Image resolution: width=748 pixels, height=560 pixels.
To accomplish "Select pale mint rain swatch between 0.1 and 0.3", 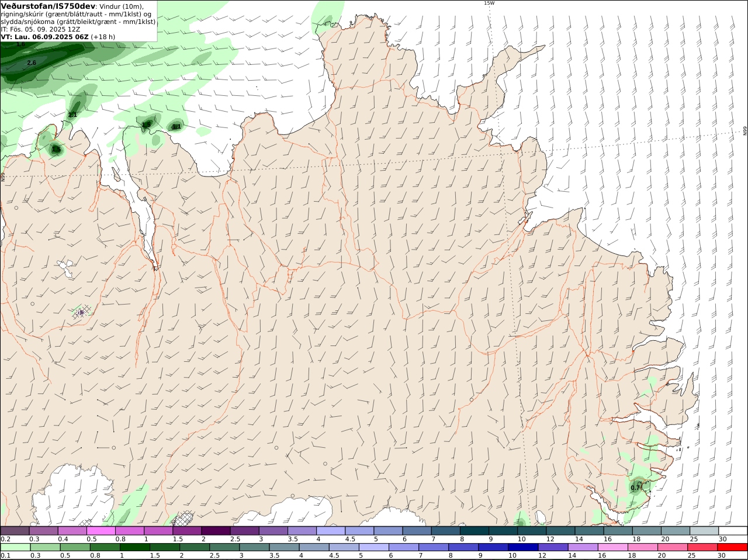I will pyautogui.click(x=15, y=547).
